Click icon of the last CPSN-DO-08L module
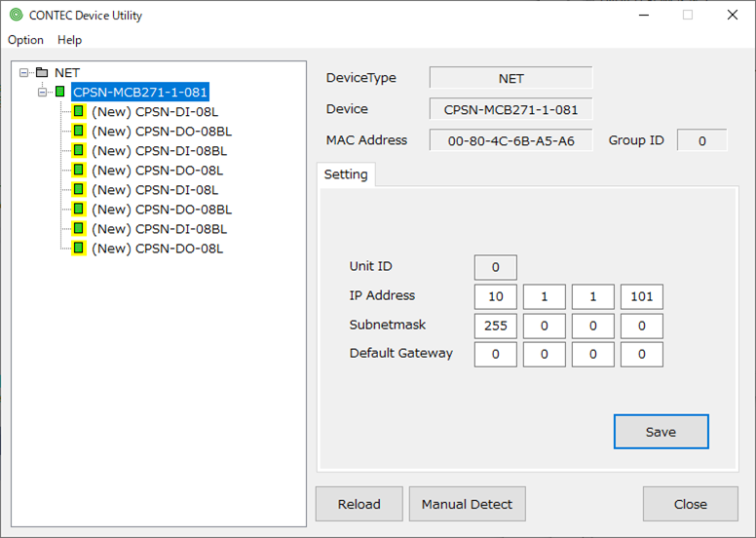 79,248
